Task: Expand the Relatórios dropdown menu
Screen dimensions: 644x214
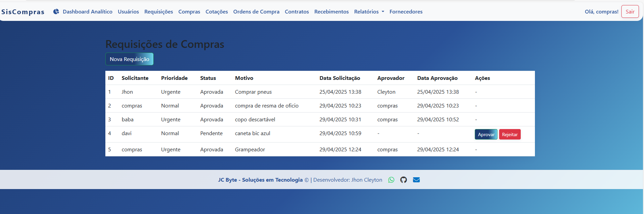Action: [369, 12]
